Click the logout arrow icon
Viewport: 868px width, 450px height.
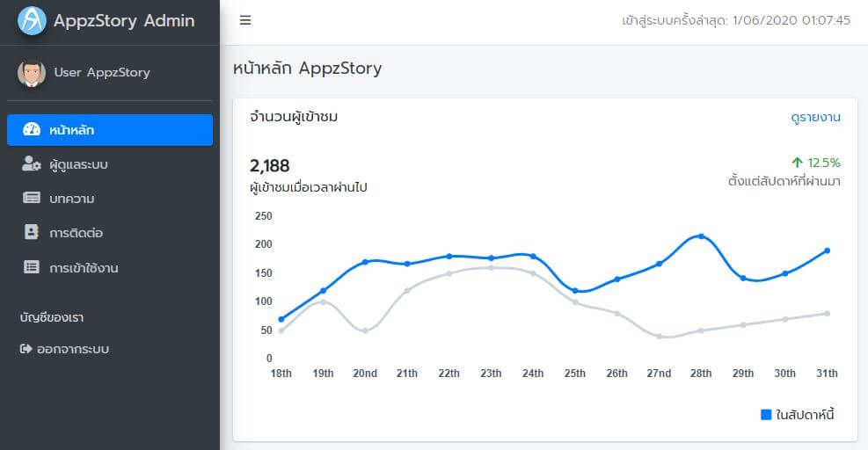point(26,349)
